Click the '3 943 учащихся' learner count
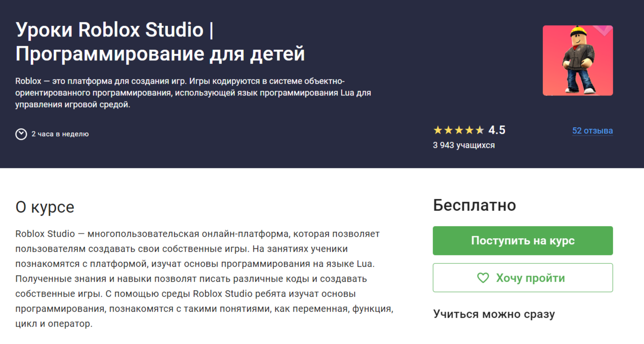644x344 pixels. tap(464, 146)
